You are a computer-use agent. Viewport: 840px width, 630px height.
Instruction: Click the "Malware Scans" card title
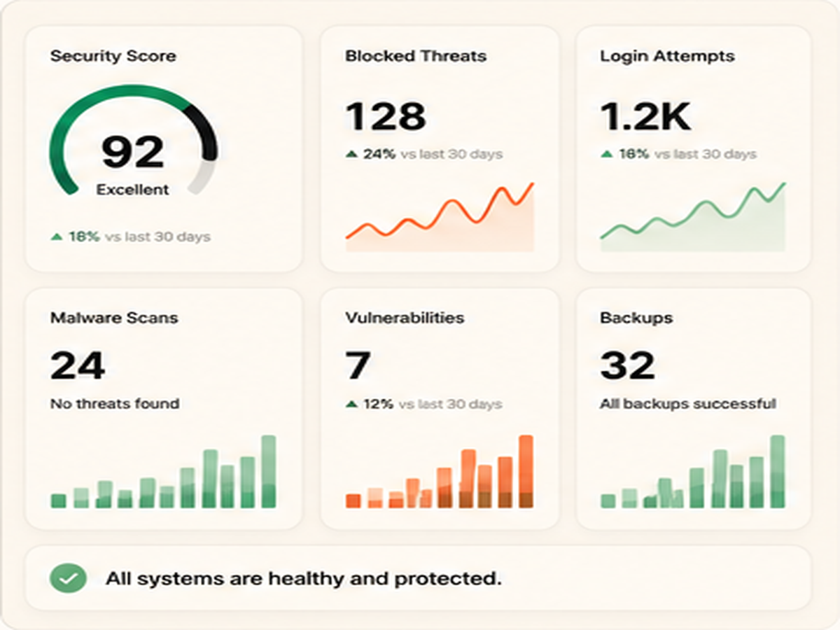tap(114, 318)
